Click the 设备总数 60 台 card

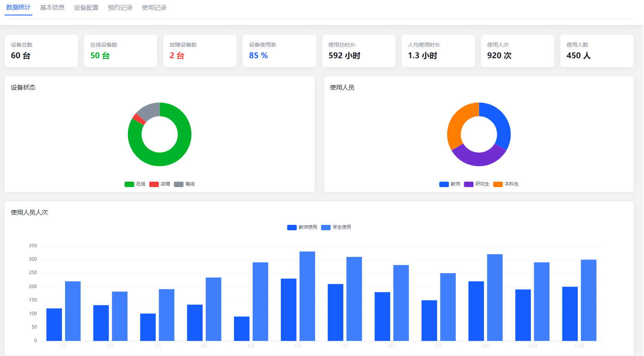tap(41, 51)
